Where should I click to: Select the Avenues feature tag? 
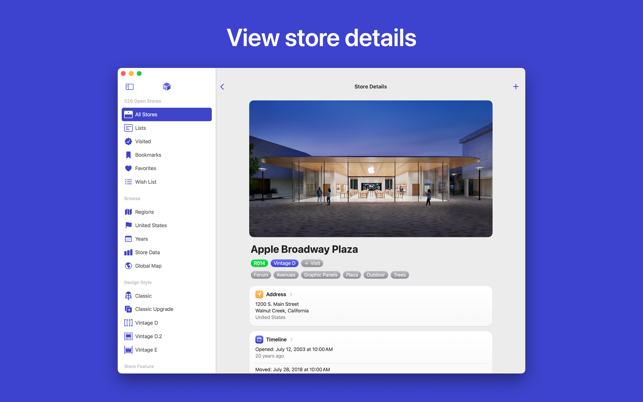coord(286,275)
